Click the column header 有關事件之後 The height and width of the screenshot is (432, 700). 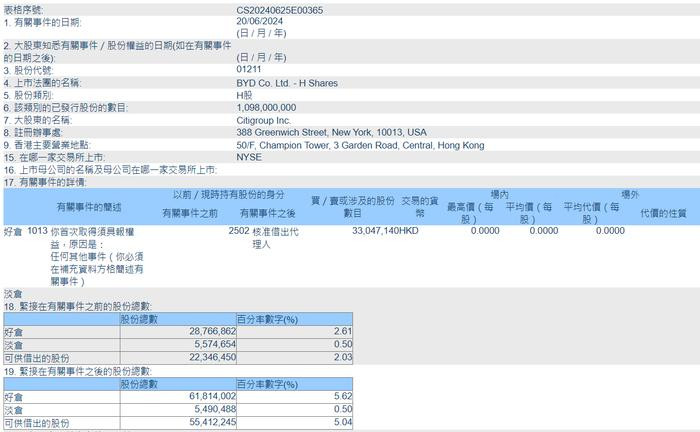click(x=267, y=213)
